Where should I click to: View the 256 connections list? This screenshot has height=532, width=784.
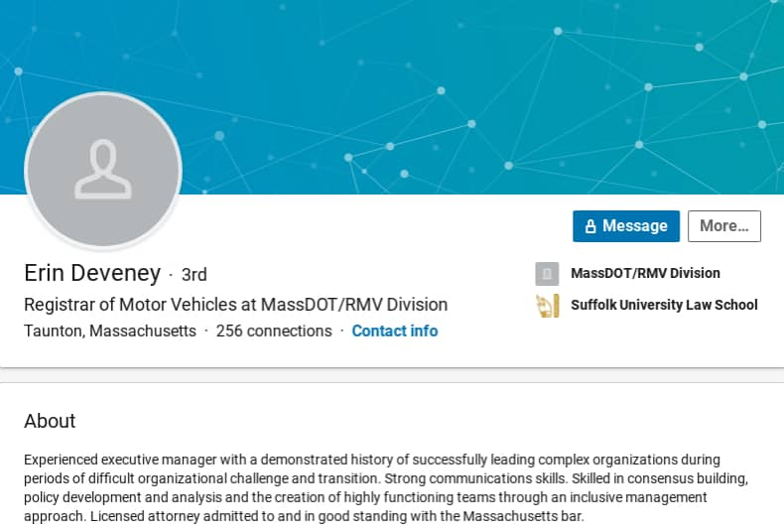coord(274,331)
